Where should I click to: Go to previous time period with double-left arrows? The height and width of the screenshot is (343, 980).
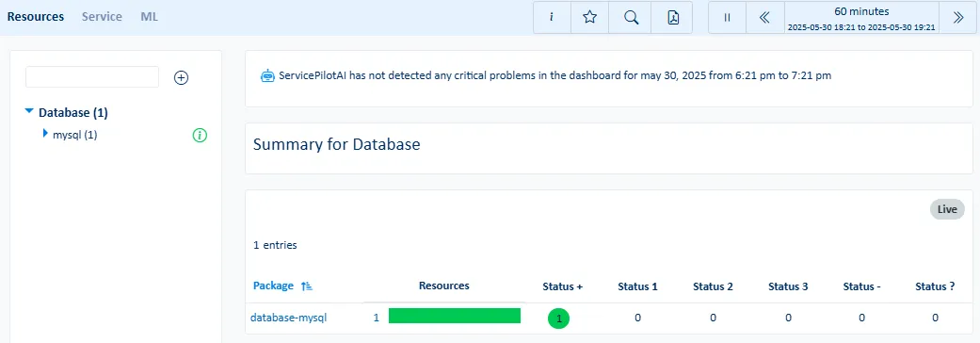764,18
